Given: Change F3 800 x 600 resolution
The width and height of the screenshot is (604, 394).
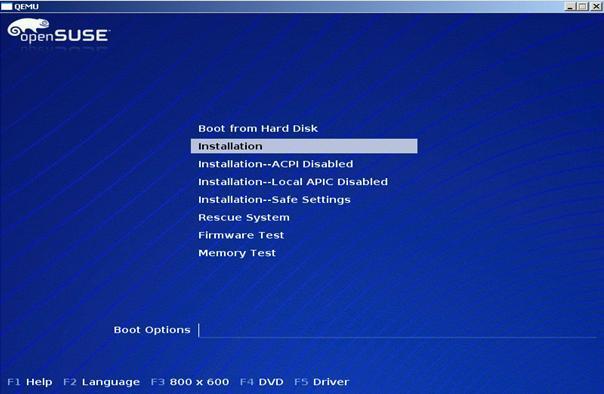Looking at the screenshot, I should pos(190,382).
